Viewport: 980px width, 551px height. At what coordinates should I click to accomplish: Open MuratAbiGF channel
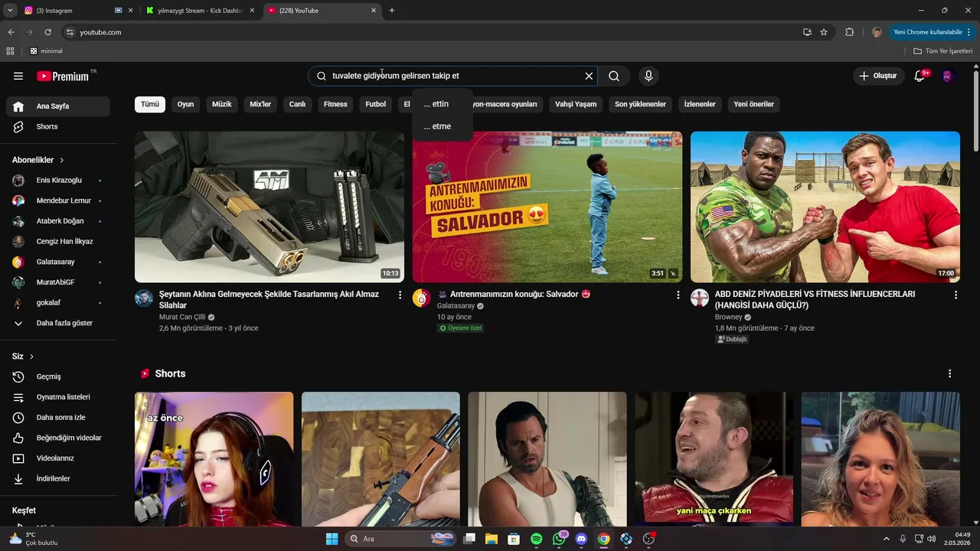(x=58, y=282)
